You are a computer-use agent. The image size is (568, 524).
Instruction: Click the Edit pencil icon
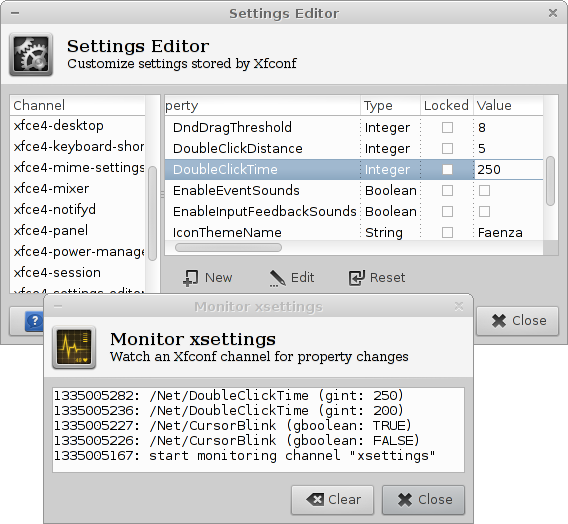point(277,278)
